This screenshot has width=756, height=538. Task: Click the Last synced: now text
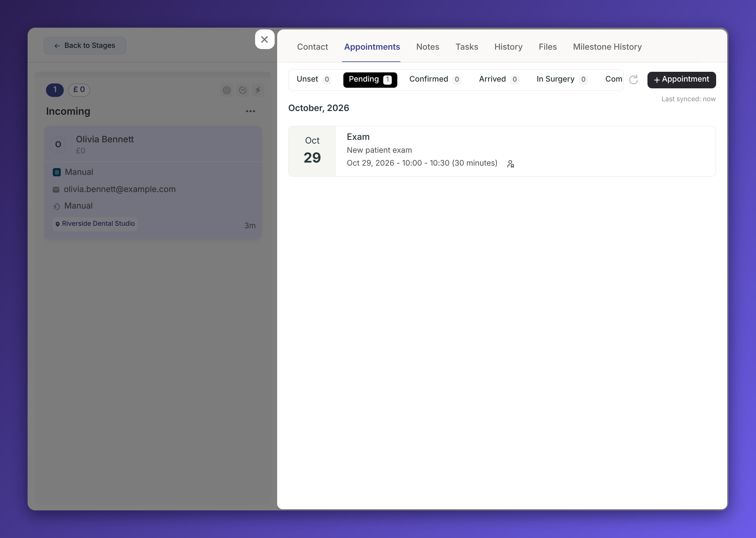[688, 99]
